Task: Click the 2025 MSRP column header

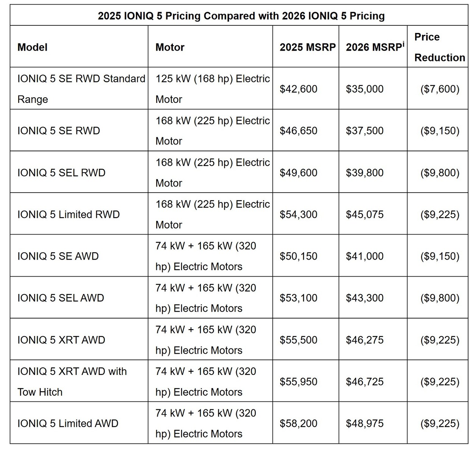Action: (x=308, y=47)
